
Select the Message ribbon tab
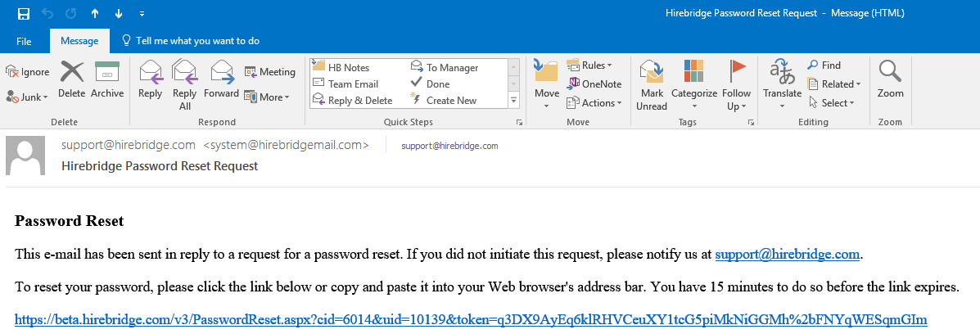click(79, 41)
